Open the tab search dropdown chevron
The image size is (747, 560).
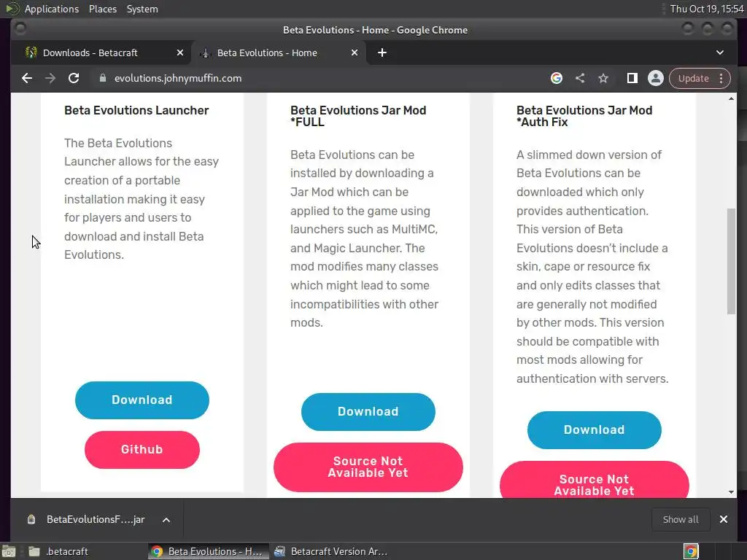tap(720, 52)
